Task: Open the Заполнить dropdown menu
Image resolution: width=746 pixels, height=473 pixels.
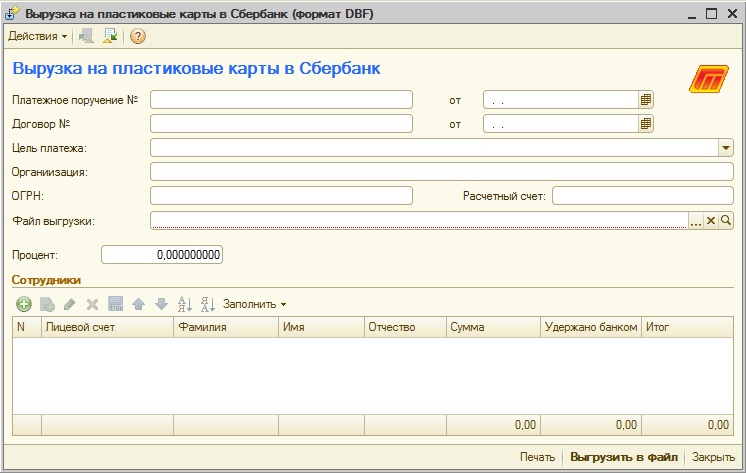Action: coord(254,304)
